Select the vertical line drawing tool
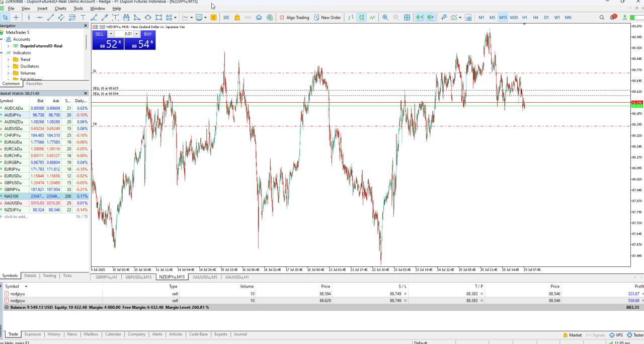This screenshot has height=344, width=644. (29, 17)
